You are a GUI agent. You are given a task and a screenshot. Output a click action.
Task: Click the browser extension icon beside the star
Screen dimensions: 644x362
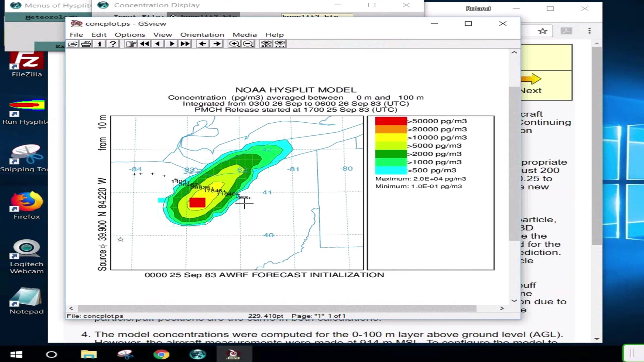[567, 31]
